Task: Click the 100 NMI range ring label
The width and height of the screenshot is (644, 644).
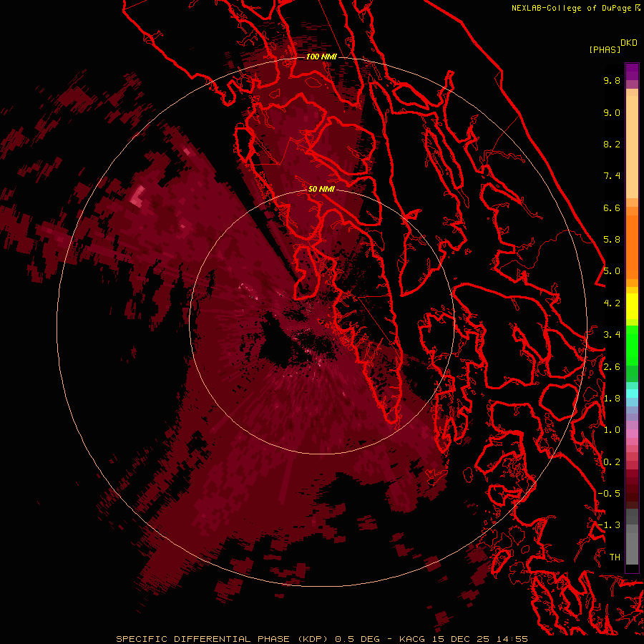Action: [x=321, y=57]
